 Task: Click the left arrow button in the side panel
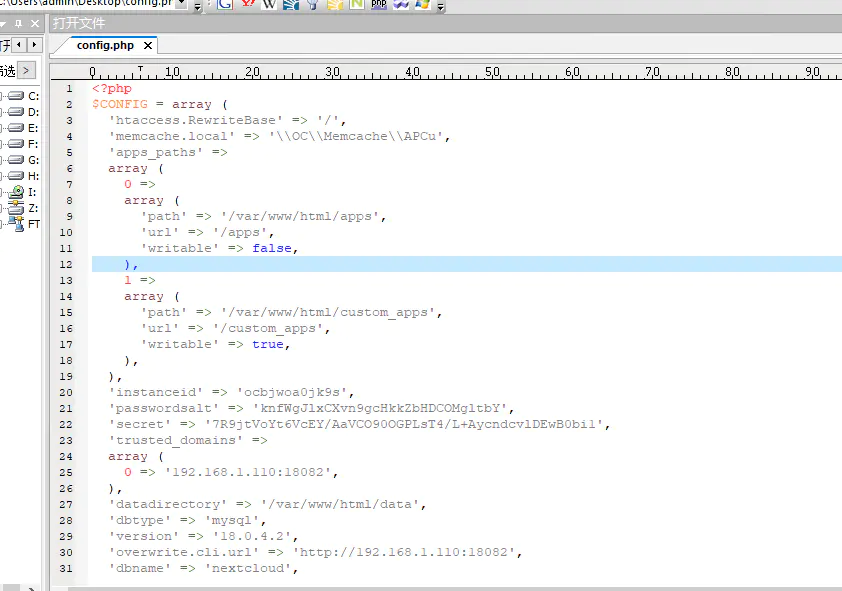tap(19, 45)
